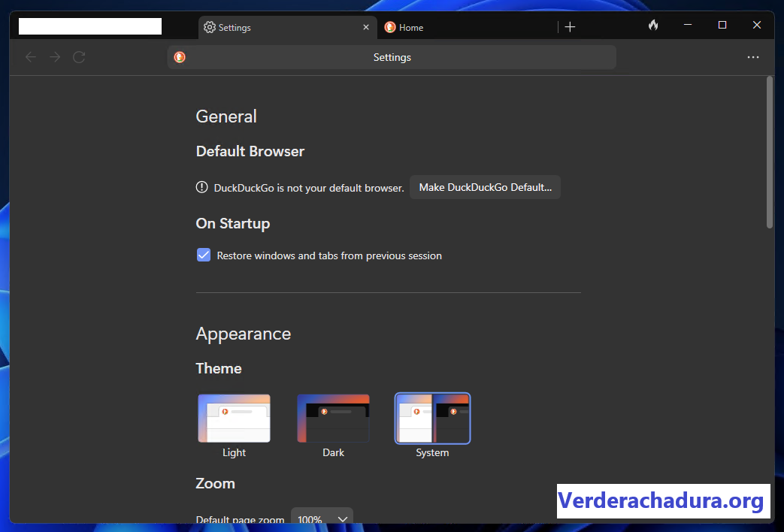Click the 'System' theme label
The height and width of the screenshot is (532, 784).
point(432,452)
